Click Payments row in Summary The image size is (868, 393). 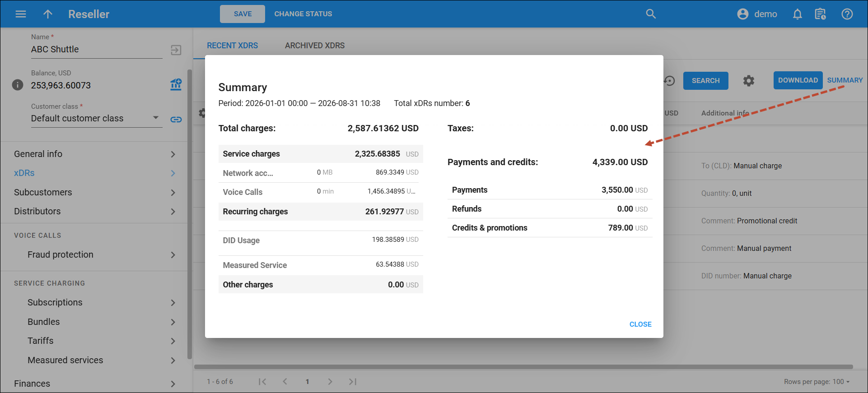(550, 190)
